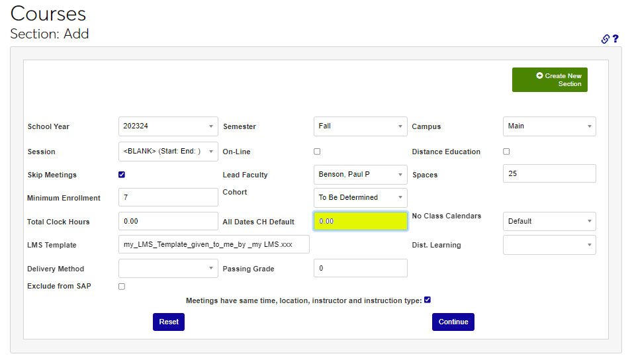The height and width of the screenshot is (364, 630).
Task: Open the Cohort dropdown
Action: (x=360, y=197)
